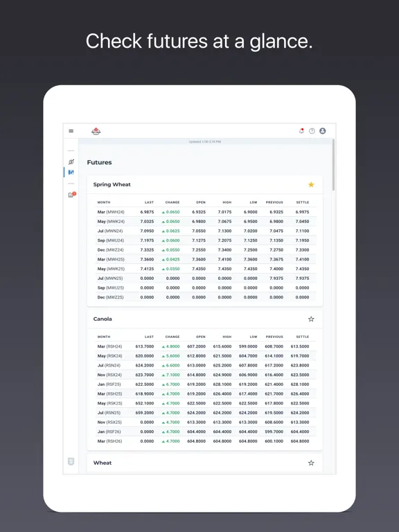Click the Futures page heading
Viewport: 399px width, 532px height.
(x=100, y=163)
